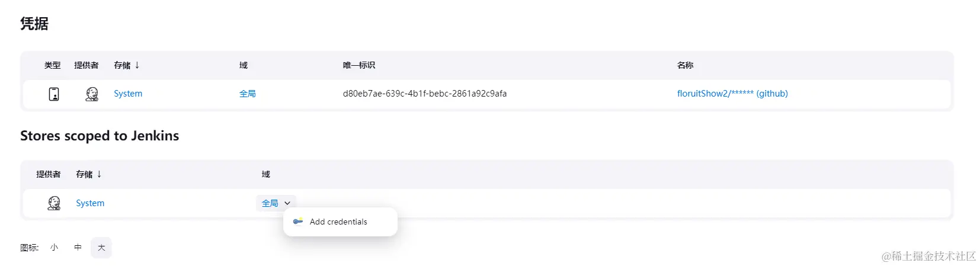The height and width of the screenshot is (266, 980).
Task: Select medium (中) icon size
Action: point(78,248)
